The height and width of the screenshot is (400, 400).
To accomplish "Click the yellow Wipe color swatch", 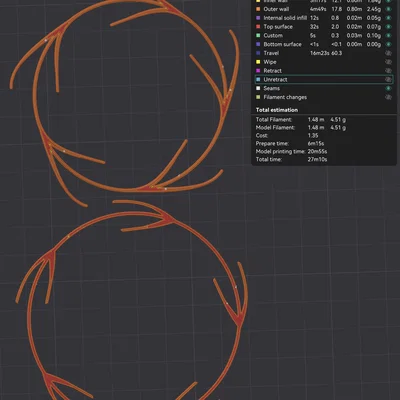I will tap(258, 62).
